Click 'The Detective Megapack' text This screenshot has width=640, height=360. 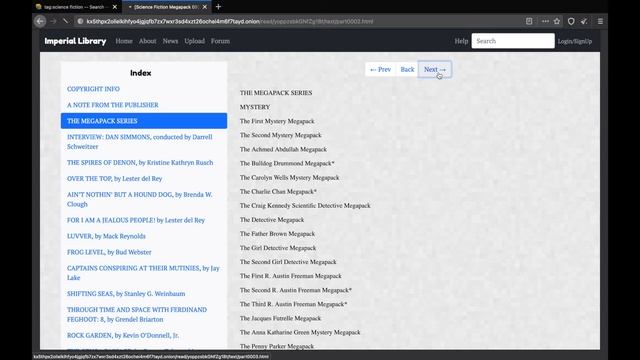(272, 220)
